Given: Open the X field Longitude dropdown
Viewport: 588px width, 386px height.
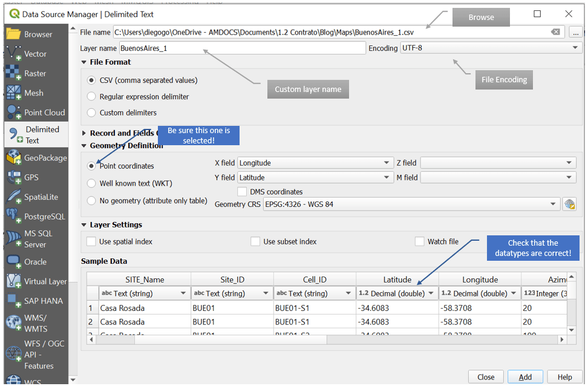Looking at the screenshot, I should tap(315, 163).
